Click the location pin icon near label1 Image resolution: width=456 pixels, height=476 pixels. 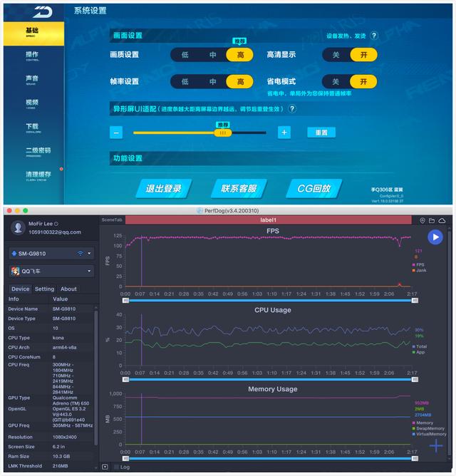coord(423,221)
